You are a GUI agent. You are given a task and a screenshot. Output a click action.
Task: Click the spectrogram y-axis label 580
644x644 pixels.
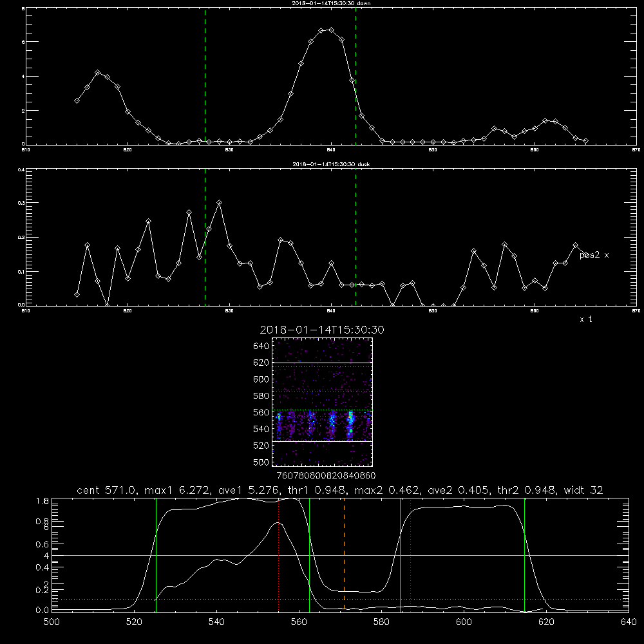coord(261,396)
